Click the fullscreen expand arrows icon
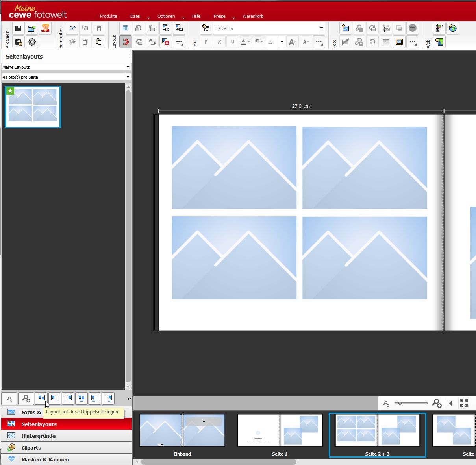Screen dimensions: 476x465 pyautogui.click(x=464, y=403)
